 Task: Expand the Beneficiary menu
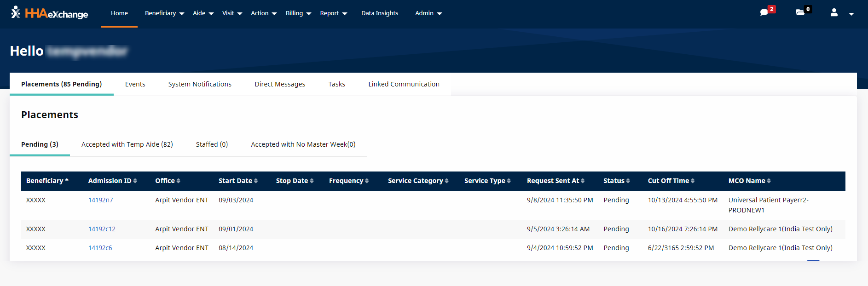pyautogui.click(x=164, y=13)
